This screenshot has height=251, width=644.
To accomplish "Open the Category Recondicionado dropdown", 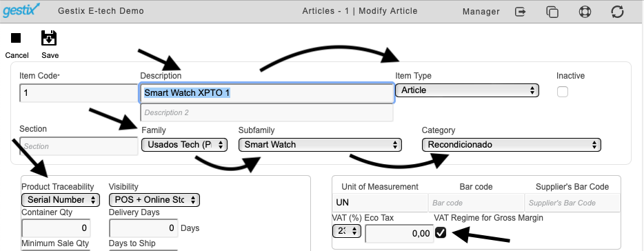I will pyautogui.click(x=512, y=145).
